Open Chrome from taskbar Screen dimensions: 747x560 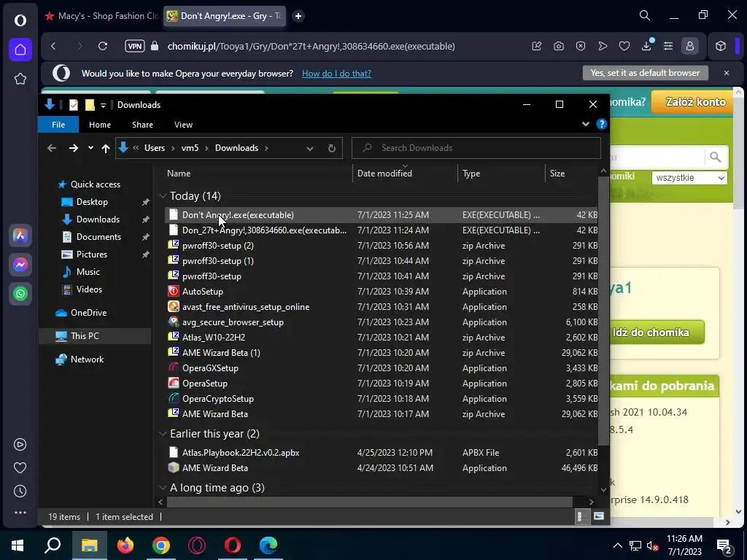coord(161,545)
